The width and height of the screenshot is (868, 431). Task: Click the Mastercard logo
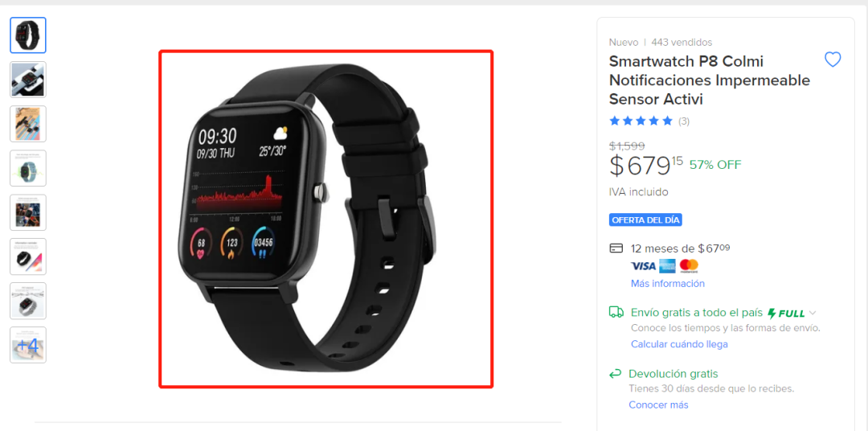coord(690,266)
